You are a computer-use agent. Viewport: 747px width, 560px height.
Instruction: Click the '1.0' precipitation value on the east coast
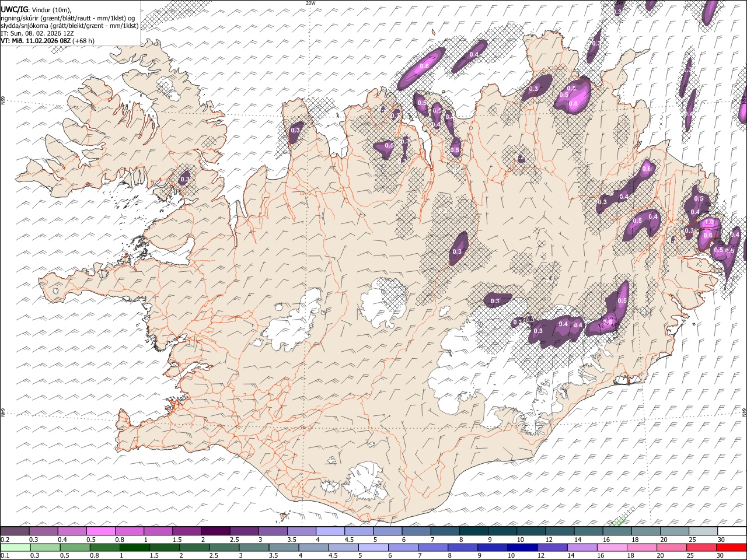point(710,223)
